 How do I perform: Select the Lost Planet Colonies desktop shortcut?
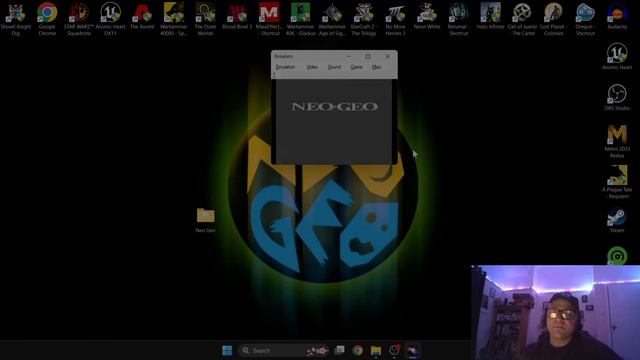click(x=553, y=19)
